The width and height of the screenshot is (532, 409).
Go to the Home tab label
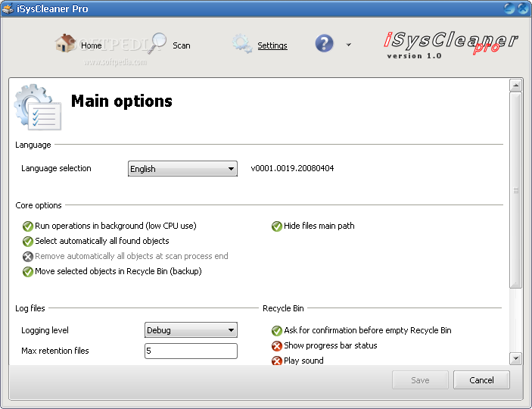(92, 45)
